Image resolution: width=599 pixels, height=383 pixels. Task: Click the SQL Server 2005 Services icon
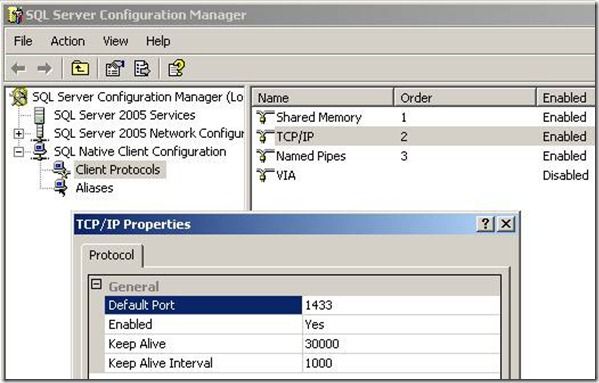(x=39, y=115)
